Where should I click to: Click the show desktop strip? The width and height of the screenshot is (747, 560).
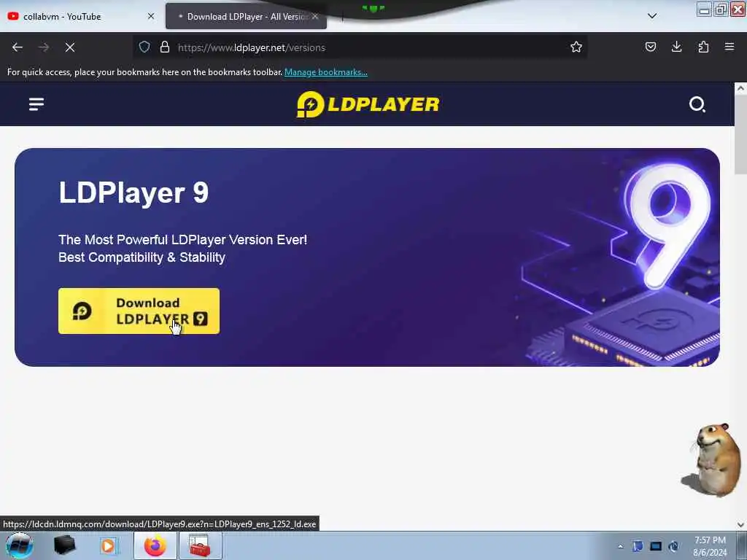(742, 545)
